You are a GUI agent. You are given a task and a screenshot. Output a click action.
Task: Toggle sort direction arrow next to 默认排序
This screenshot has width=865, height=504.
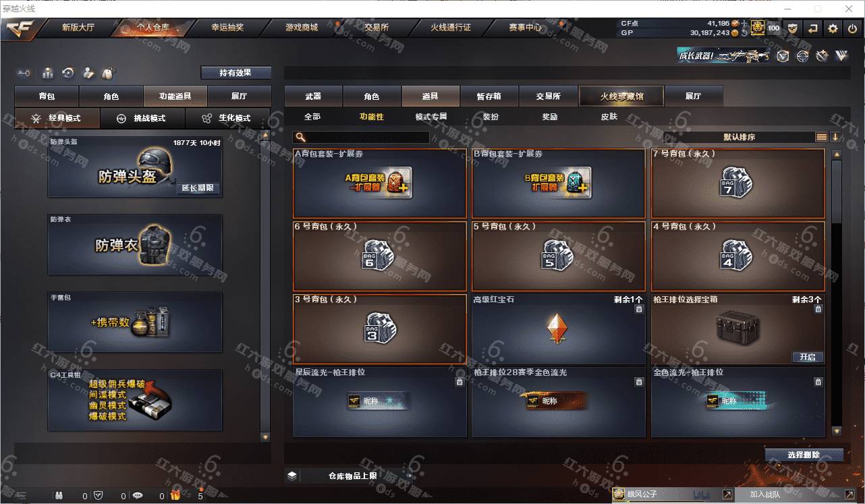pyautogui.click(x=835, y=137)
